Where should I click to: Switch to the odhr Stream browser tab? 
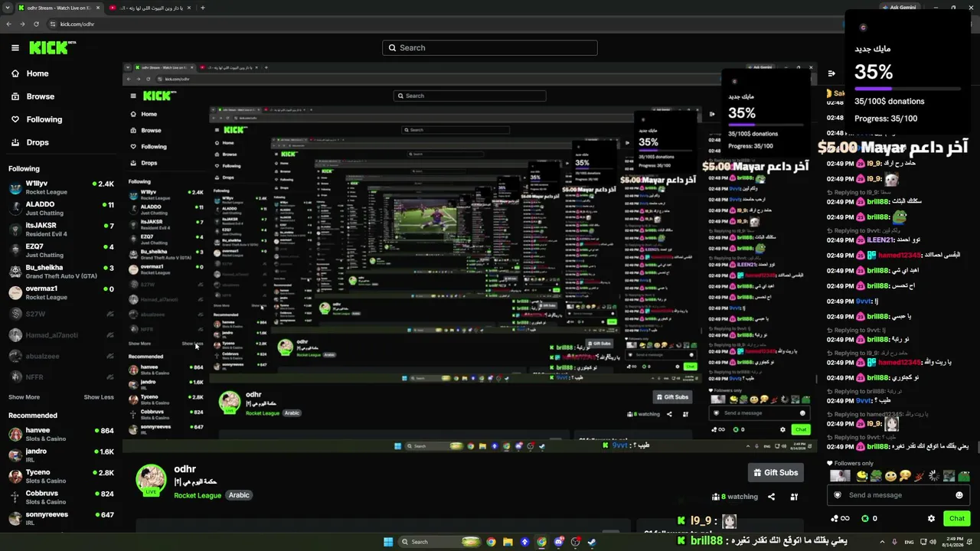(59, 8)
